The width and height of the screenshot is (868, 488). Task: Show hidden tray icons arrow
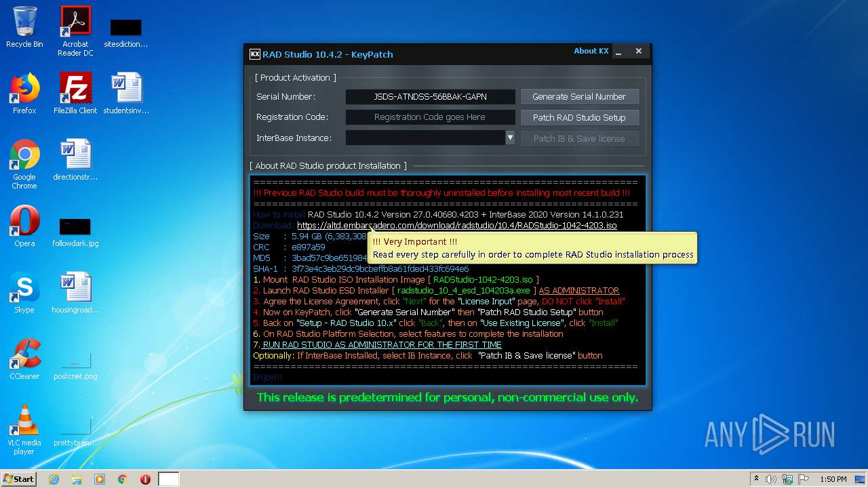(x=756, y=479)
